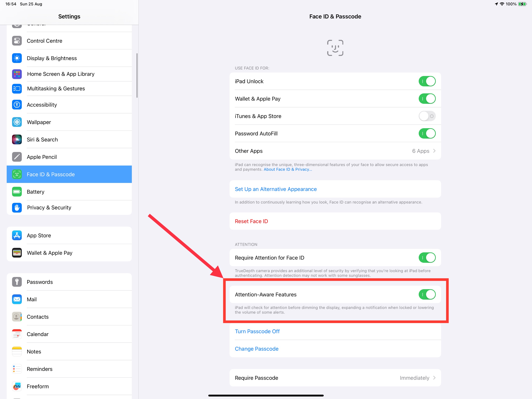
Task: Toggle Wallet & Apple Pay Face ID switch
Action: click(427, 99)
